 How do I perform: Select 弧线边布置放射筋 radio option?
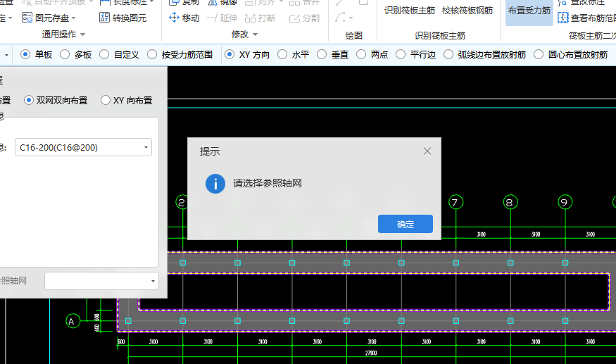tap(448, 54)
